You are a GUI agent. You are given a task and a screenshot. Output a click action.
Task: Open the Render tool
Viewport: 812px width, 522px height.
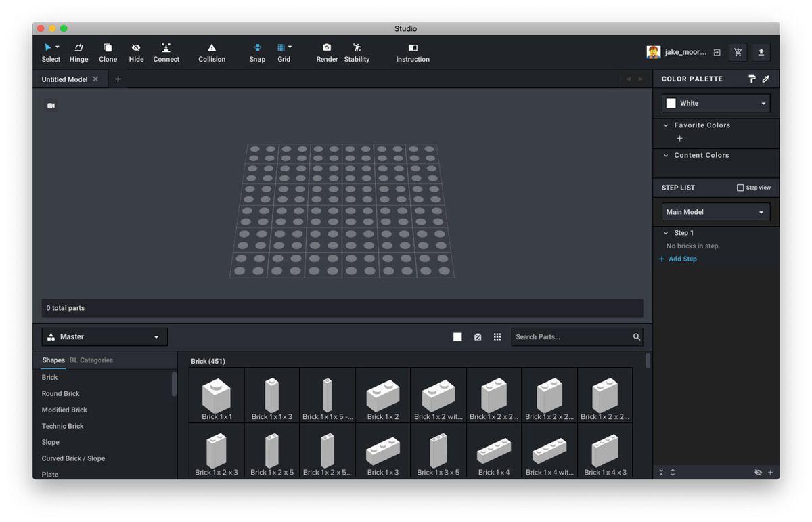[x=327, y=52]
